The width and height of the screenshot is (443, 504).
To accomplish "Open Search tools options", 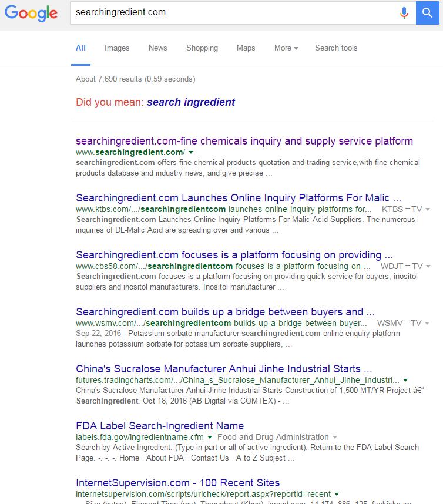I will tap(336, 48).
